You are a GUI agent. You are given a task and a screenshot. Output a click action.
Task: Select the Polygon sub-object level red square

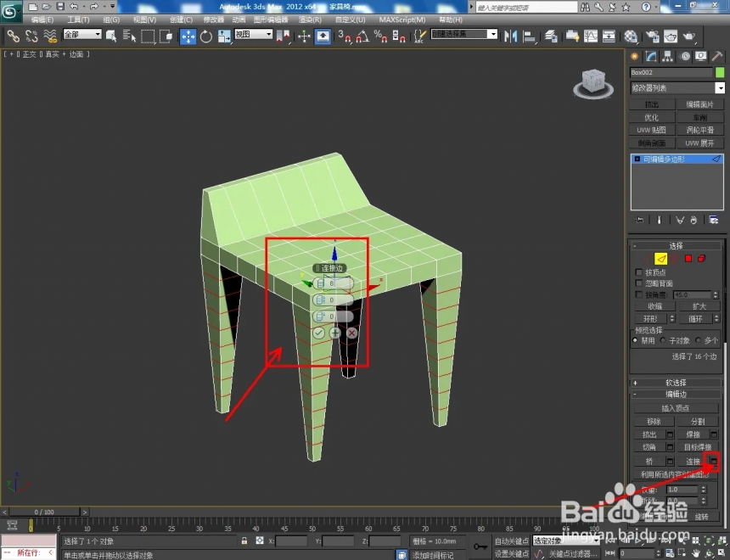(688, 258)
